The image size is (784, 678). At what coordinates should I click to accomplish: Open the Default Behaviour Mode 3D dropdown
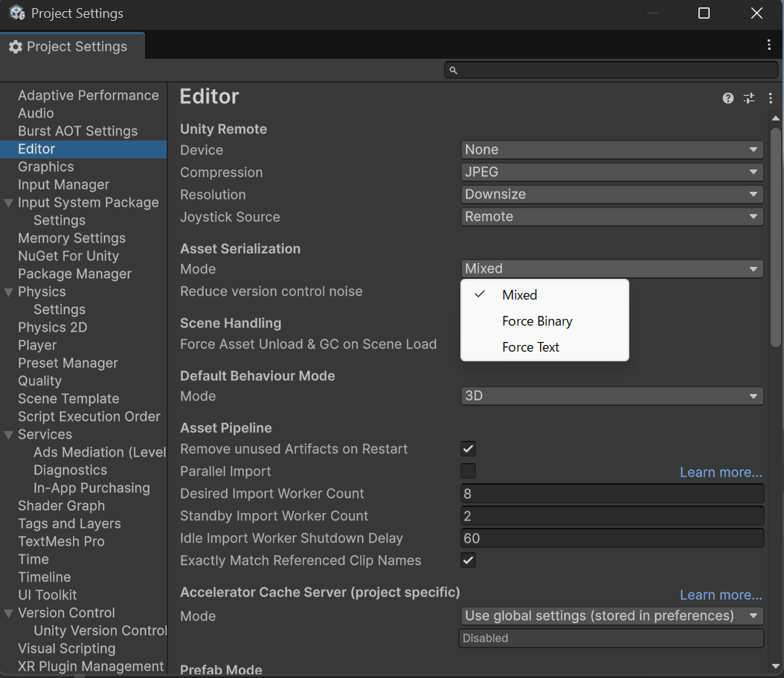pyautogui.click(x=612, y=395)
